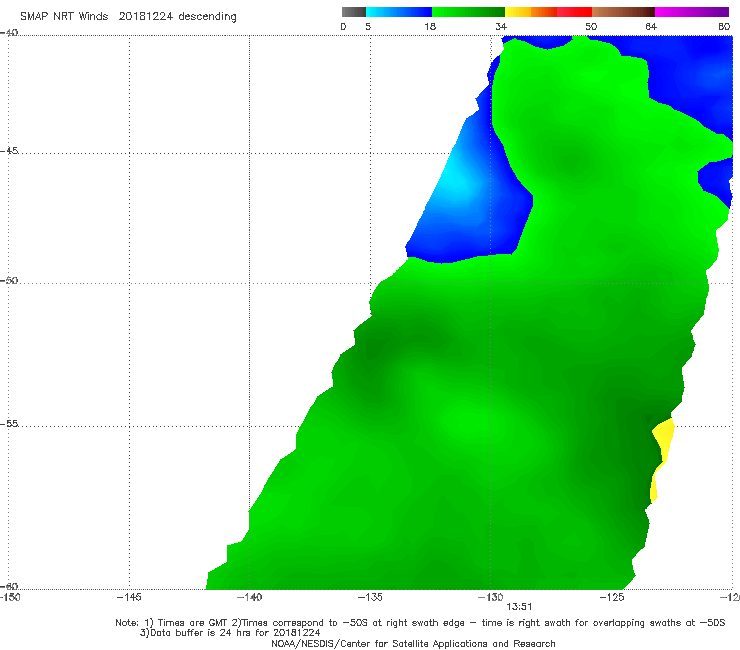The image size is (740, 650).
Task: Click the larger yellow high-wind patch near -55 latitude
Action: click(x=664, y=439)
